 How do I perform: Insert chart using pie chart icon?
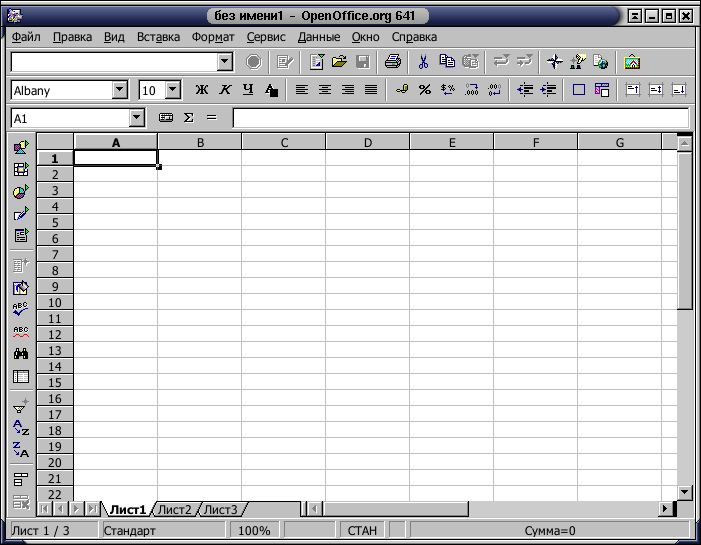21,192
